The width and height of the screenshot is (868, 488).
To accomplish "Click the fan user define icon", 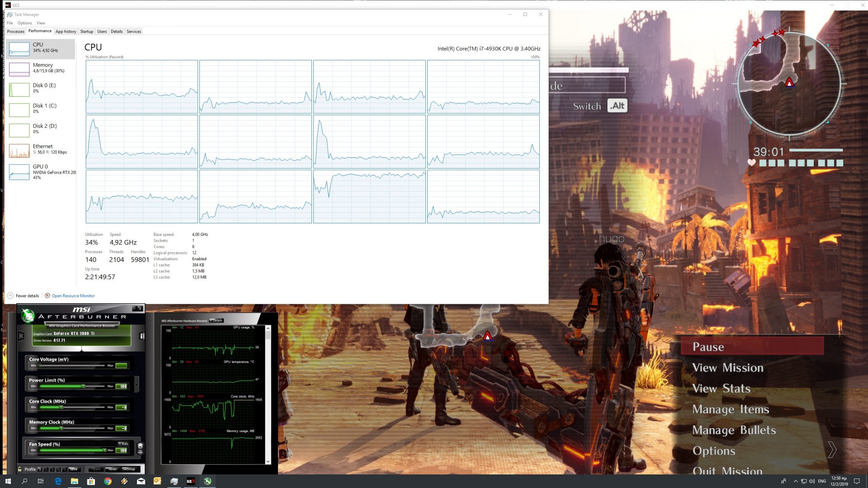I will pyautogui.click(x=140, y=448).
